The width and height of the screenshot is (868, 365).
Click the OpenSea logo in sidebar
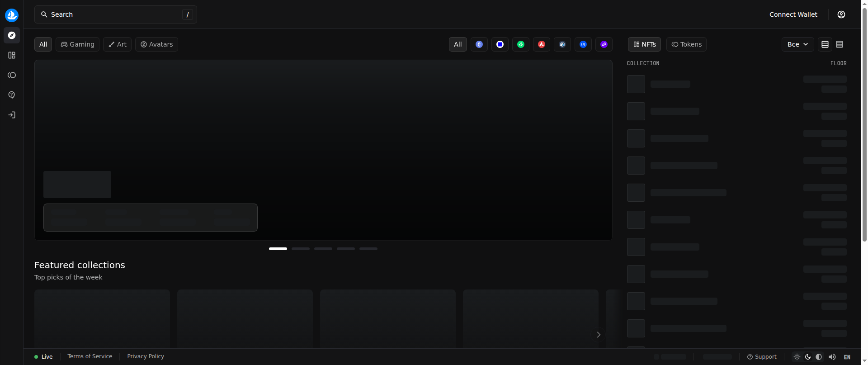12,15
